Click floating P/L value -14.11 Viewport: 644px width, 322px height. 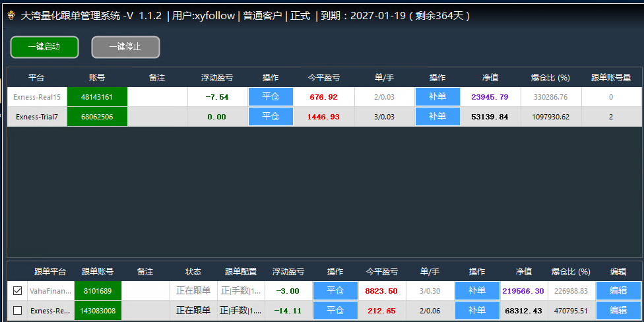tap(288, 311)
